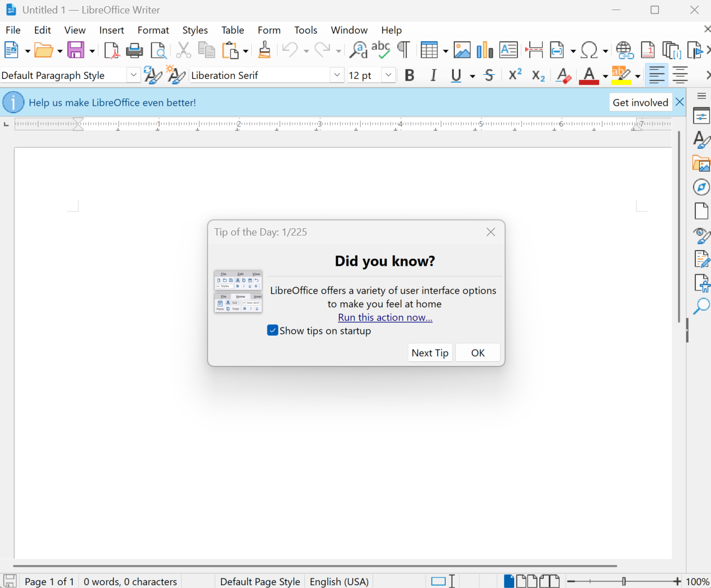Toggle Superscript formatting
711x588 pixels.
pos(515,74)
